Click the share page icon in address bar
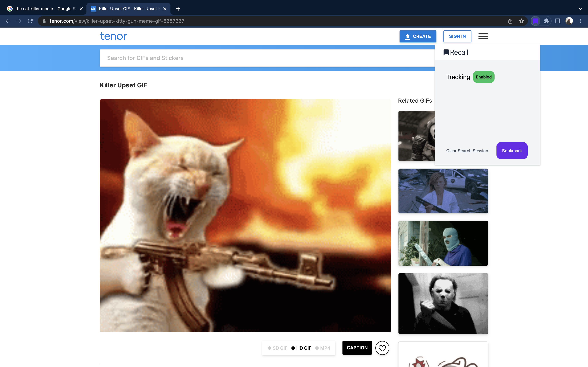This screenshot has width=588, height=367. pyautogui.click(x=510, y=21)
